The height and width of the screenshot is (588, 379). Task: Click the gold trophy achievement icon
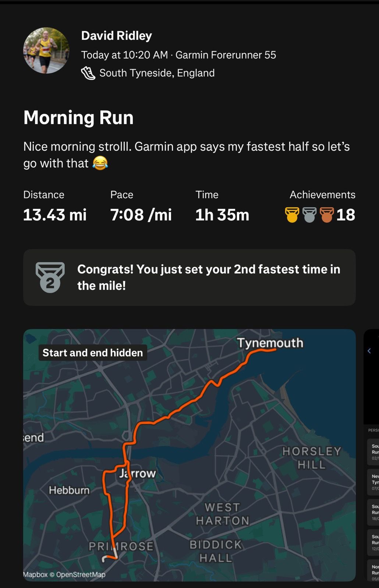[292, 215]
